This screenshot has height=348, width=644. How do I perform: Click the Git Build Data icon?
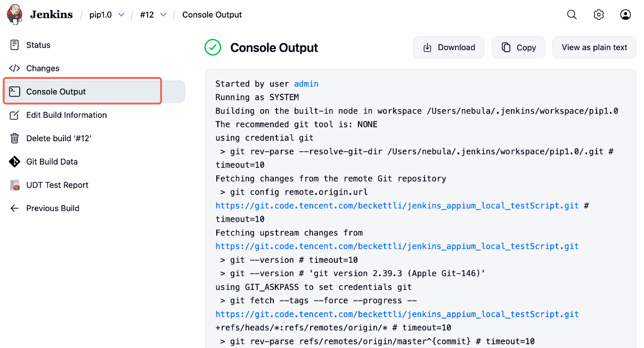point(15,161)
